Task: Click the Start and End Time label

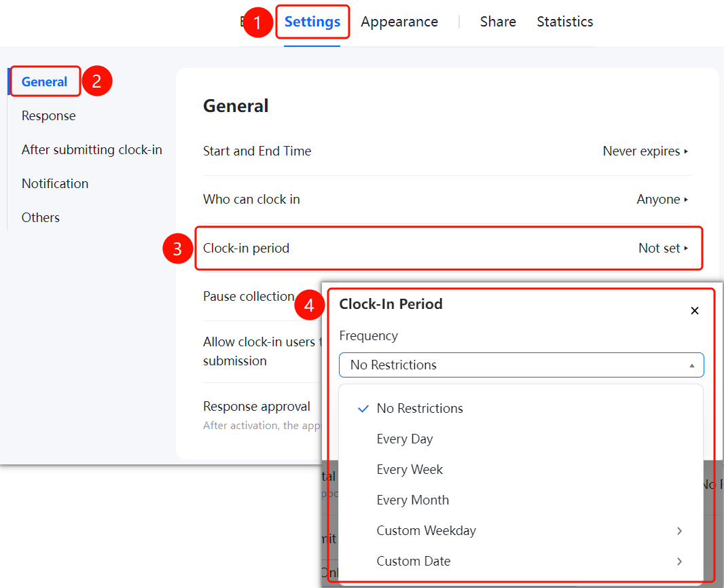Action: (257, 151)
